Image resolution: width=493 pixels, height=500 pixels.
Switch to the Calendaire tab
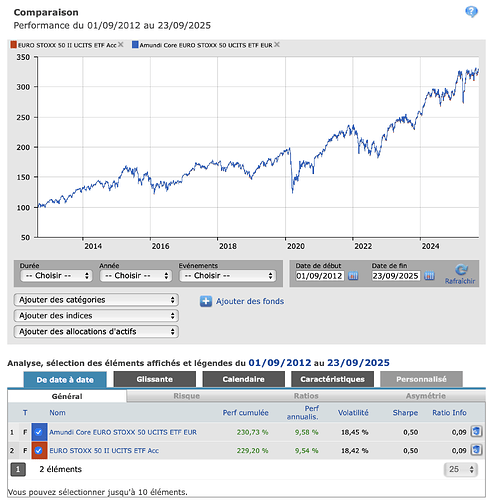point(244,379)
